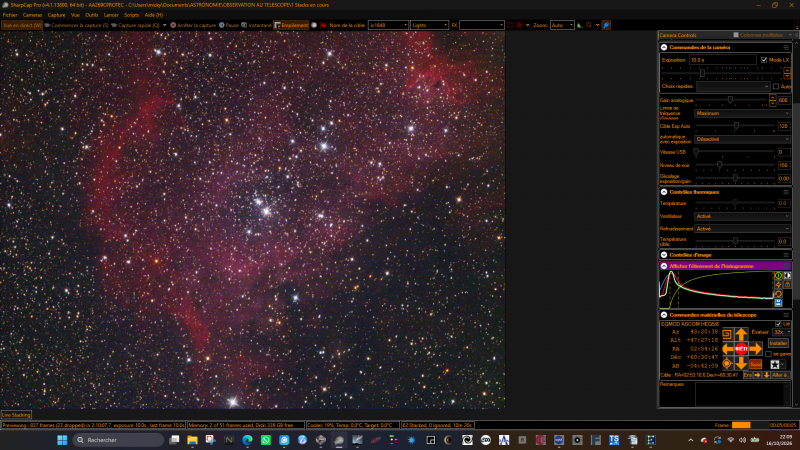Click the red STOP button on telescope pad
Viewport: 800px width, 450px height.
tap(741, 348)
